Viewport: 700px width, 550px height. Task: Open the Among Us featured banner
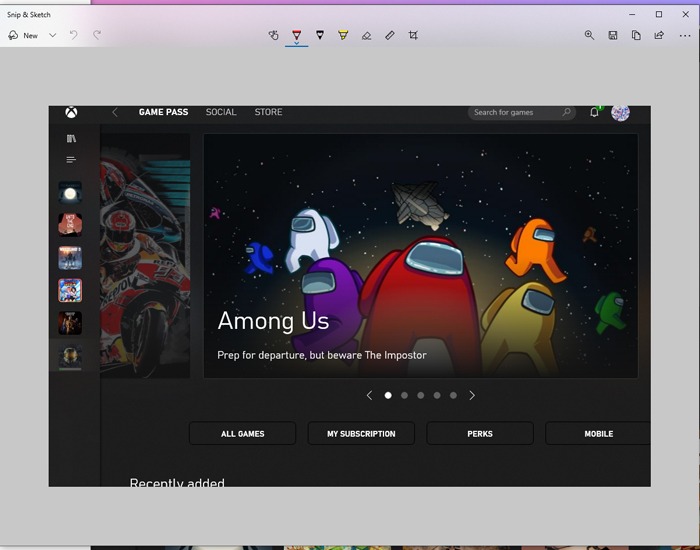421,256
